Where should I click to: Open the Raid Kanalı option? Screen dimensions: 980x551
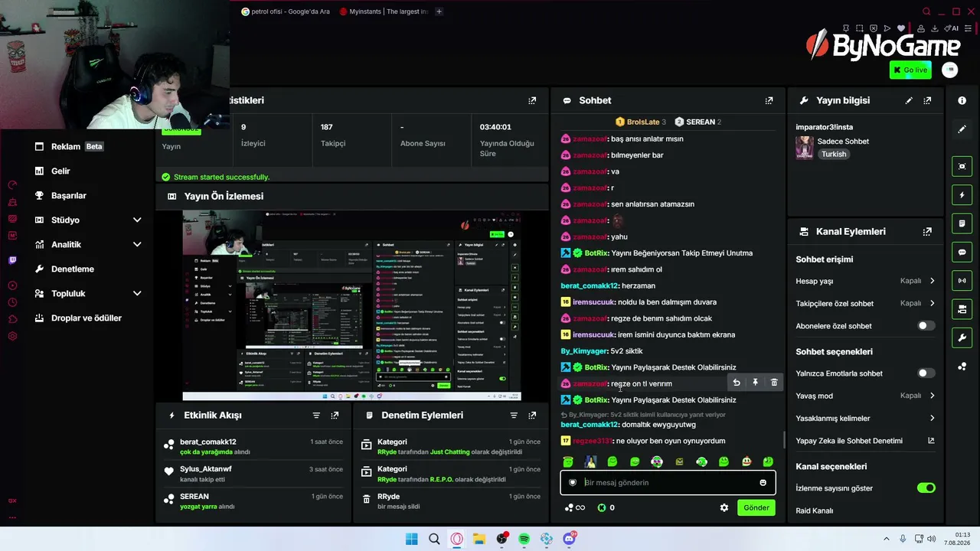pyautogui.click(x=815, y=510)
